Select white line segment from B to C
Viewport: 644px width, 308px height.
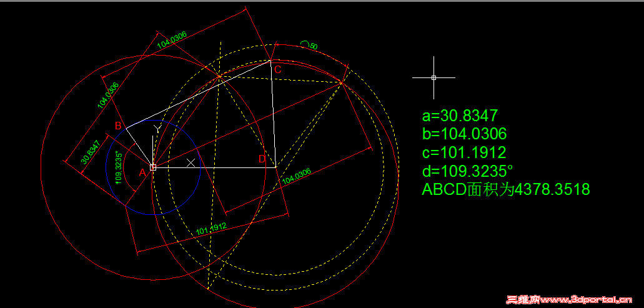click(198, 94)
